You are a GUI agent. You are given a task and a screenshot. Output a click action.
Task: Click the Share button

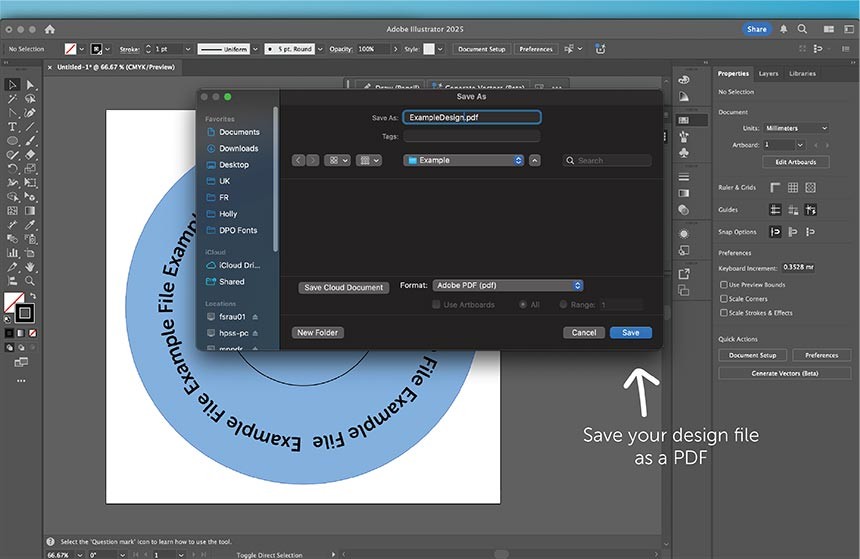click(757, 29)
